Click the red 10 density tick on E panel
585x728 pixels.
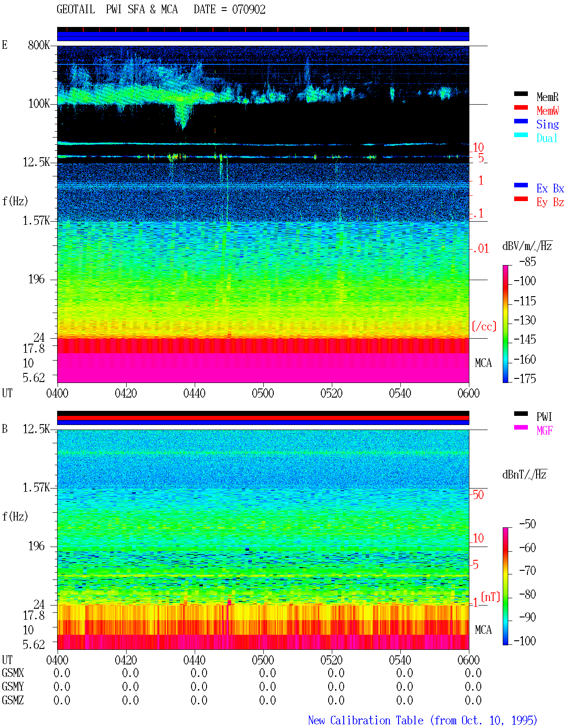(478, 147)
